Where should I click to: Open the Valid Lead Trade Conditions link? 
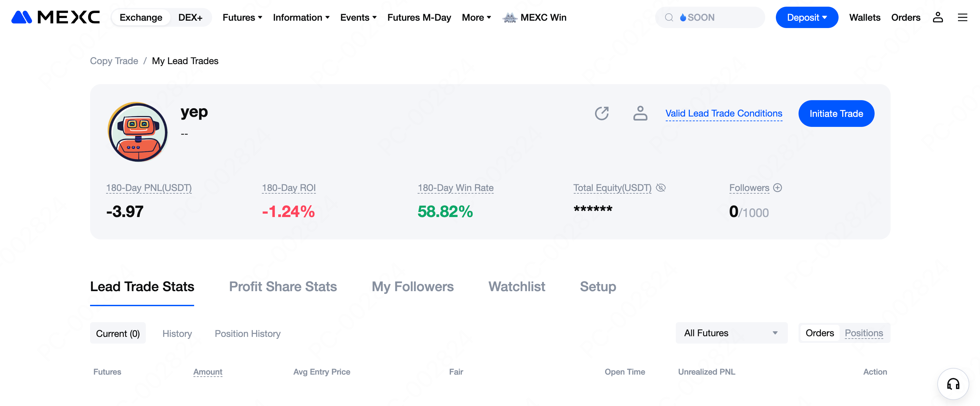coord(723,114)
